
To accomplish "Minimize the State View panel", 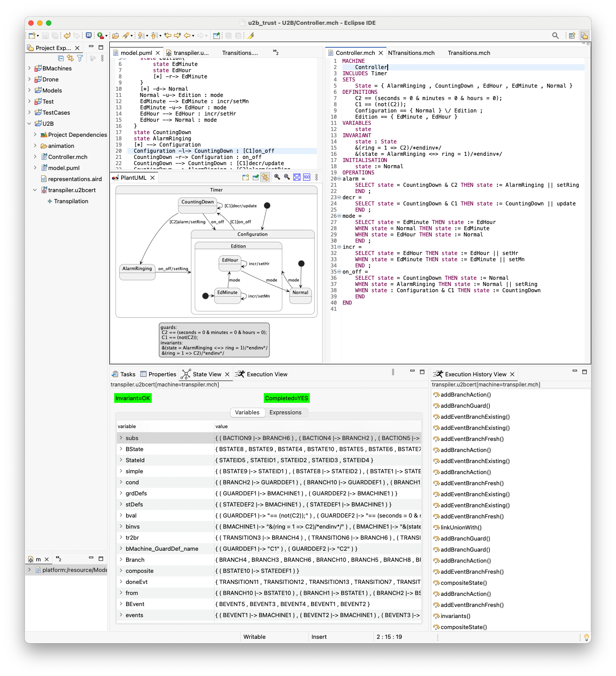I will tap(412, 371).
